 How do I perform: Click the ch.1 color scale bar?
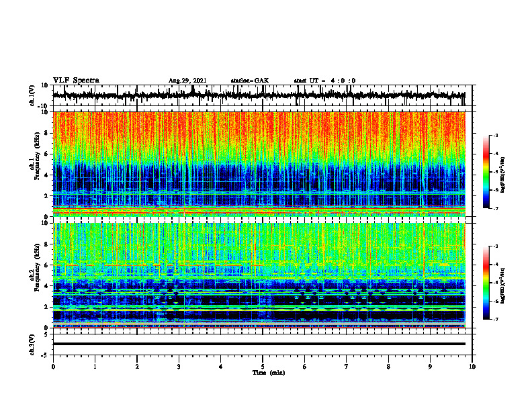pyautogui.click(x=486, y=172)
